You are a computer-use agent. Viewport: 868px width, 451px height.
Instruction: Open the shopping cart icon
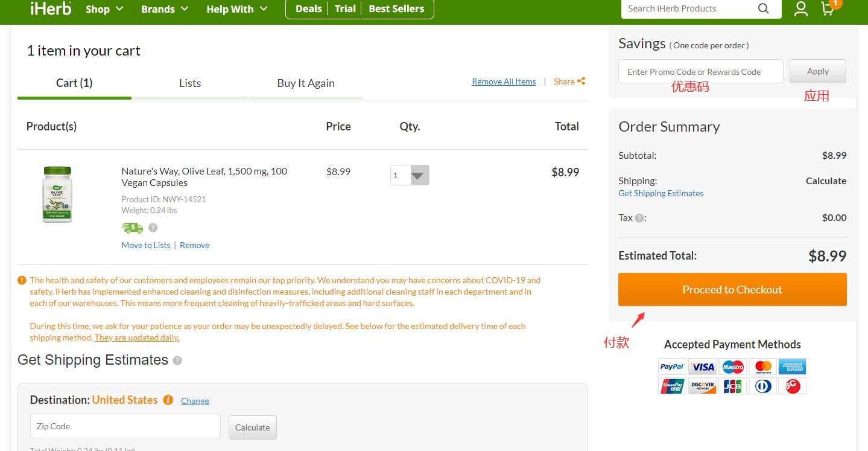[828, 8]
